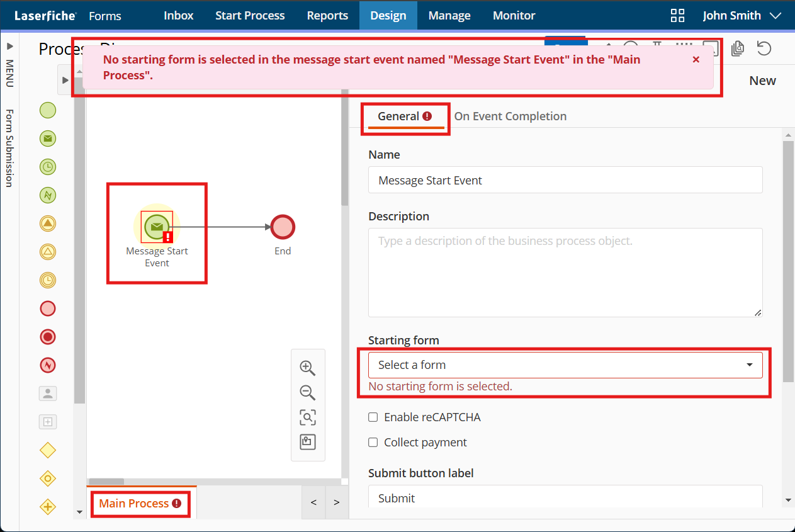Image resolution: width=795 pixels, height=532 pixels.
Task: Open the app launcher grid icon
Action: coord(677,16)
